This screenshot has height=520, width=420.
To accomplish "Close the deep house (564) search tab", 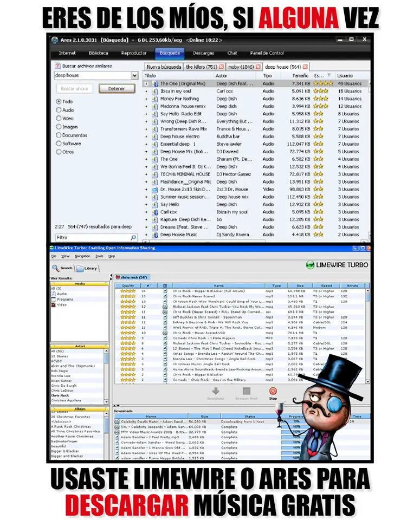I will click(305, 67).
